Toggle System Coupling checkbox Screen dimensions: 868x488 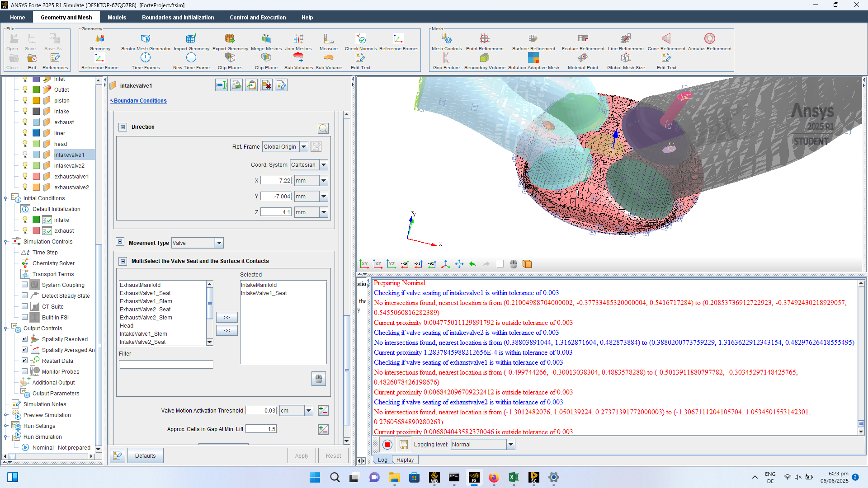(25, 285)
